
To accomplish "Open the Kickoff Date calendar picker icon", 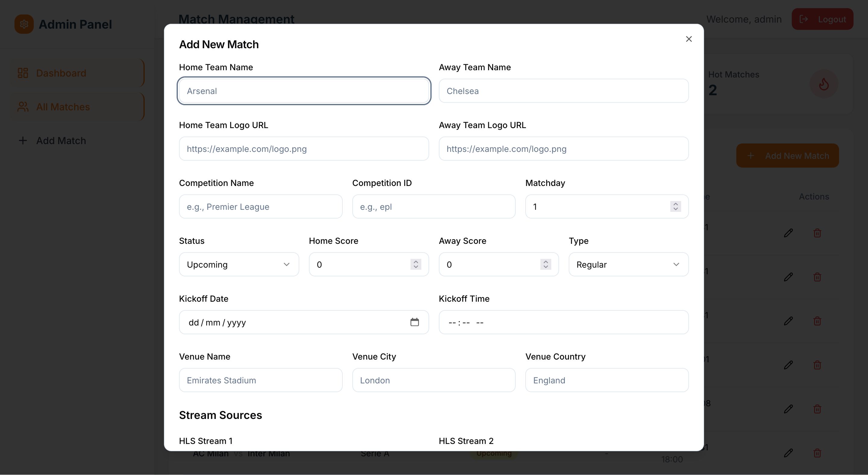I will (414, 322).
